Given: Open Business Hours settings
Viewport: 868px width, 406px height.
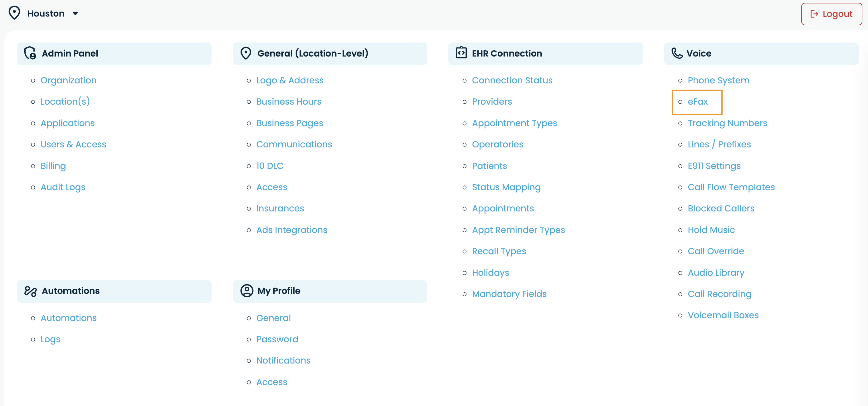Looking at the screenshot, I should click(289, 101).
